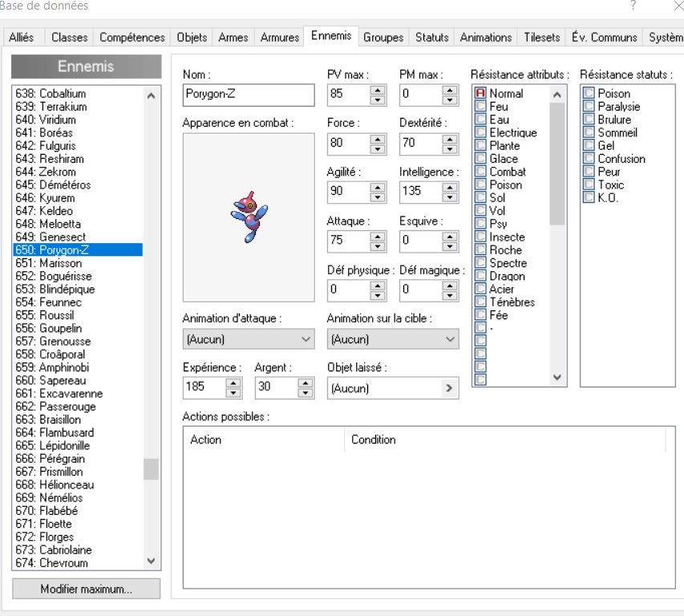
Task: Select enemy 667: Prismillon
Action: [x=78, y=472]
